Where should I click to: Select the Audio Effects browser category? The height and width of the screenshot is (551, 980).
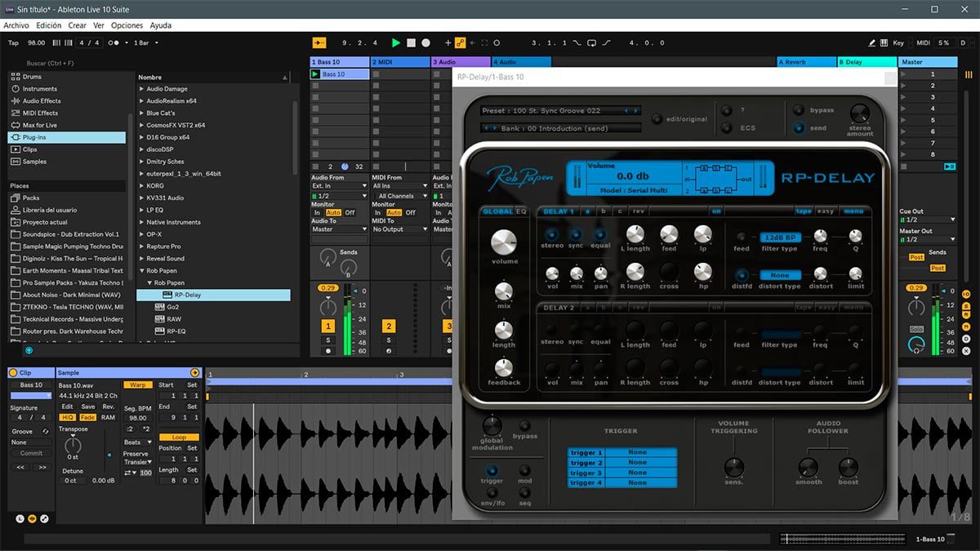[x=68, y=101]
